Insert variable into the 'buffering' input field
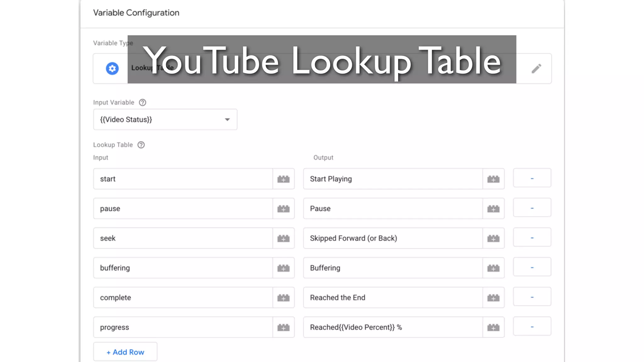This screenshot has width=644, height=362. click(283, 268)
